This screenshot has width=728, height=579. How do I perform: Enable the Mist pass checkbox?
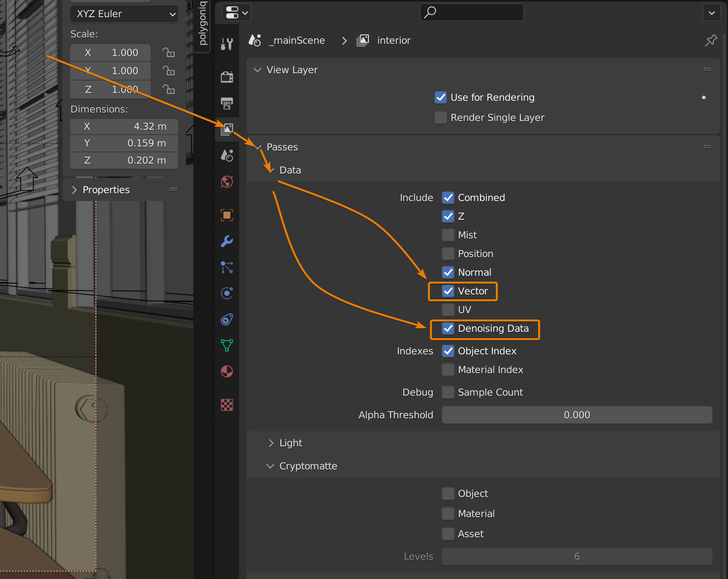448,235
